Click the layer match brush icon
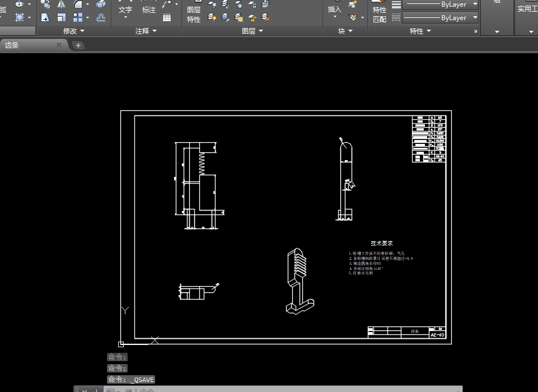538x392 pixels. [x=265, y=17]
